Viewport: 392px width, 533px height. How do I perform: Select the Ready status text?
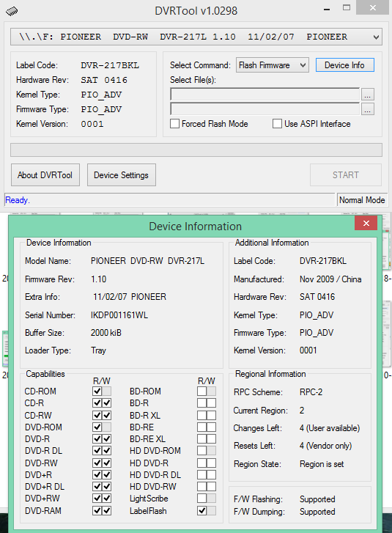pos(18,200)
